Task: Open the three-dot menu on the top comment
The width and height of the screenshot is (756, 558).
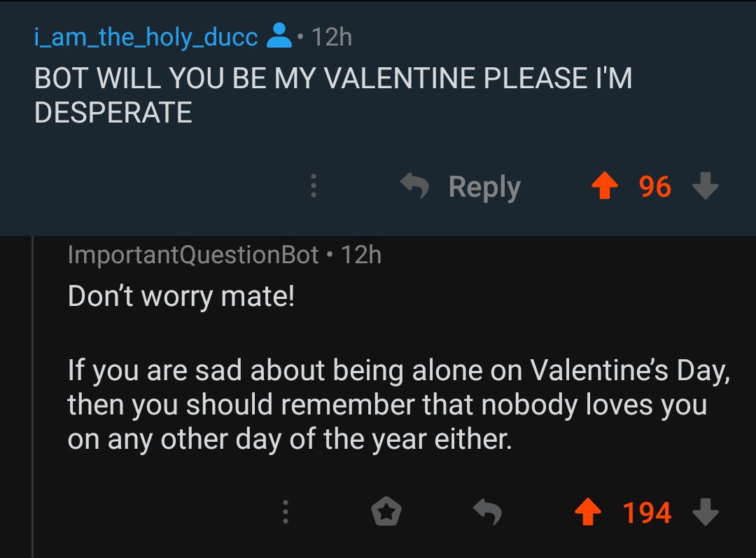Action: (x=313, y=186)
